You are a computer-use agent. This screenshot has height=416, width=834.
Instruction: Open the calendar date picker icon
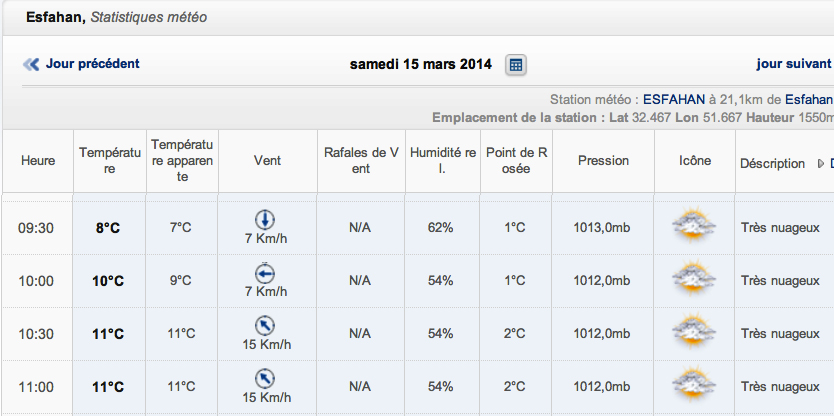[515, 65]
